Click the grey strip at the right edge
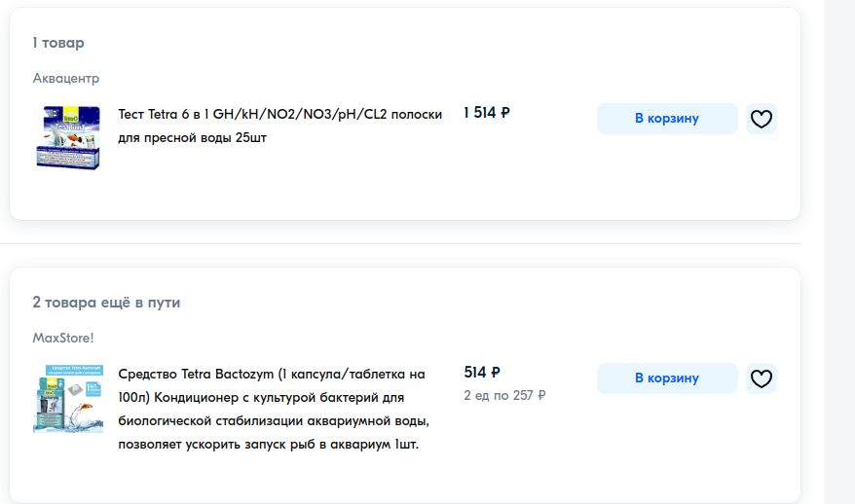The height and width of the screenshot is (504, 855). point(839,253)
